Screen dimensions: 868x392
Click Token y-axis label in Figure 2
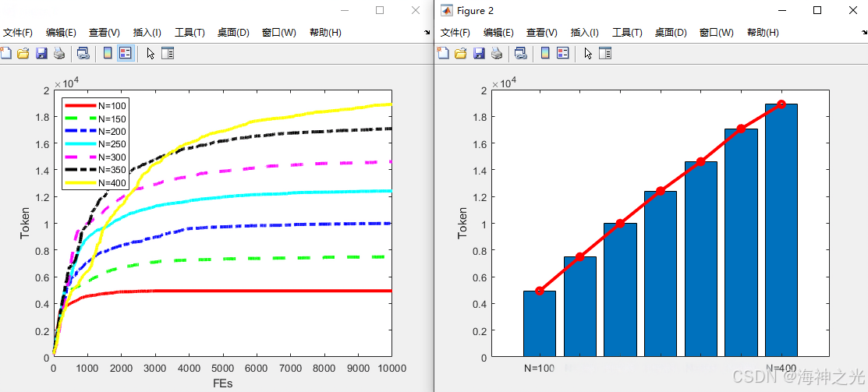click(462, 224)
